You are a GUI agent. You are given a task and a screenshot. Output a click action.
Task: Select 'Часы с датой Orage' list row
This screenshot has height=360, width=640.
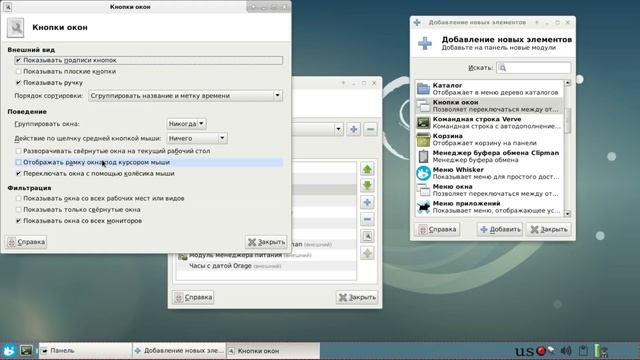(x=266, y=266)
